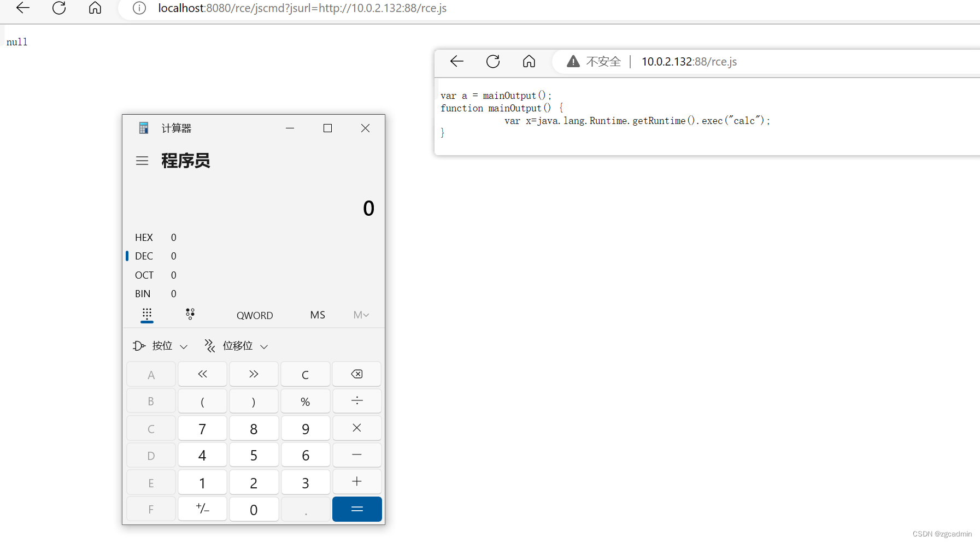Image resolution: width=980 pixels, height=543 pixels.
Task: Click the backspace delete icon
Action: click(357, 374)
